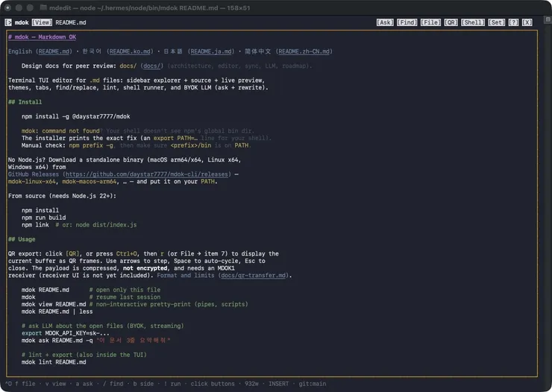
Task: Click '! run' hint in status bar
Action: [x=172, y=384]
